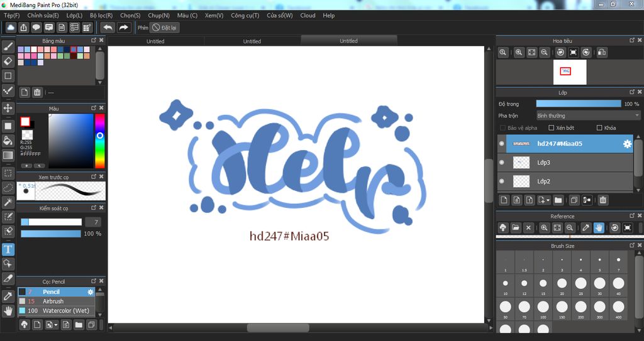This screenshot has height=341, width=644.
Task: Select the rectangular Select tool
Action: click(x=8, y=173)
